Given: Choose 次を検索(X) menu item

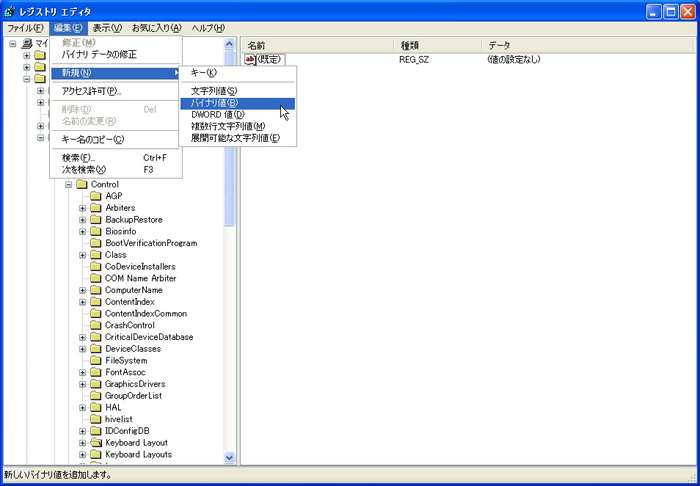Looking at the screenshot, I should coord(116,170).
